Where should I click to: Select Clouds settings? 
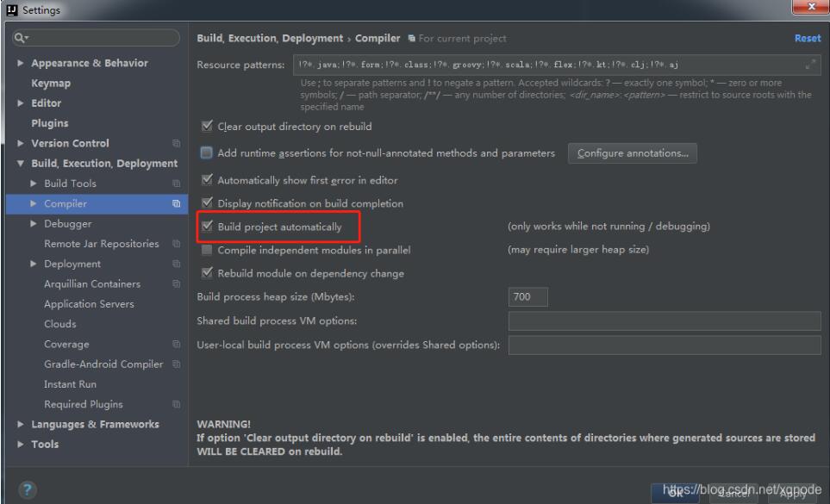59,324
